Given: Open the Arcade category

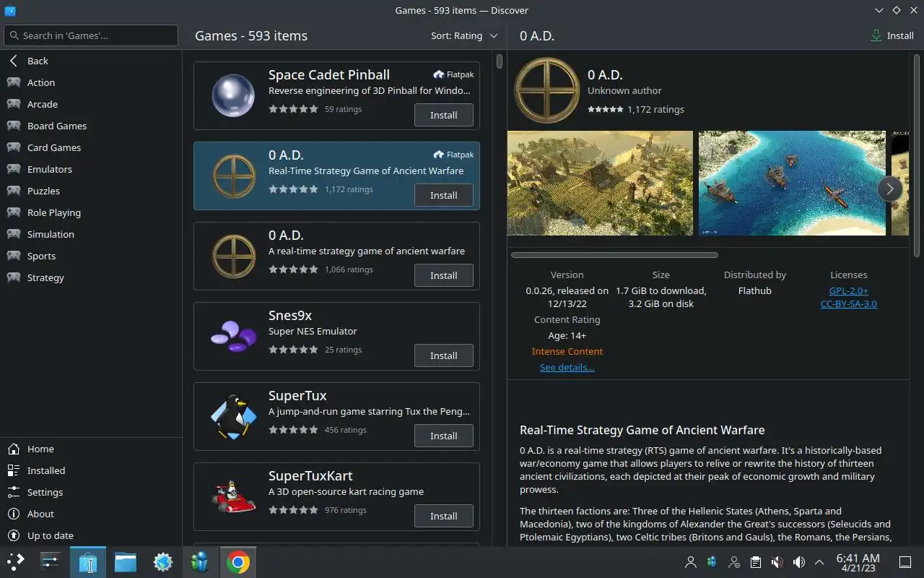Looking at the screenshot, I should coord(91,104).
